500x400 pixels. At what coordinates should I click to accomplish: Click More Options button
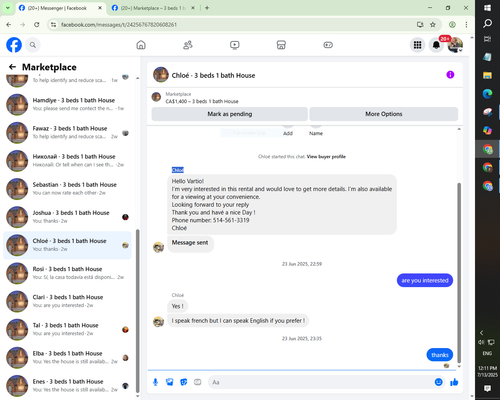coord(384,114)
